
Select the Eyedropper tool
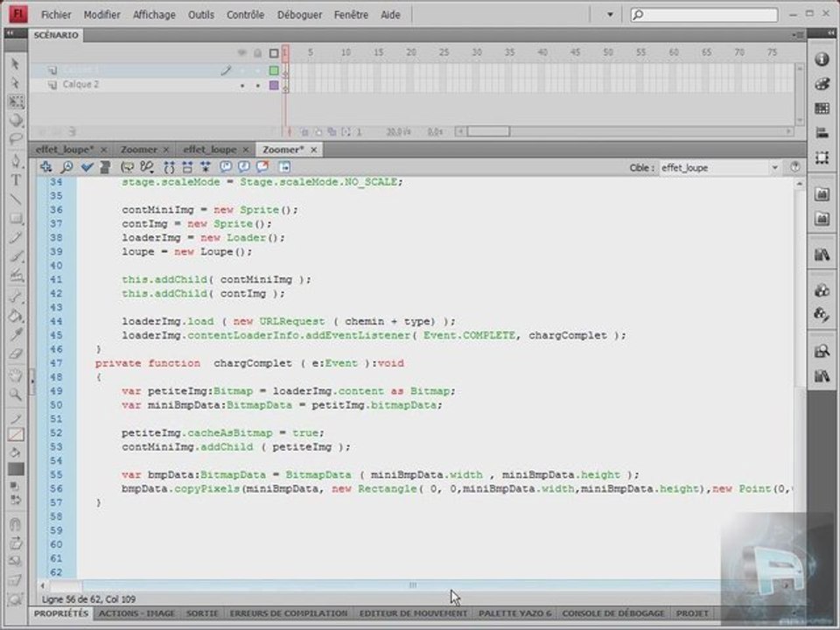(x=16, y=335)
